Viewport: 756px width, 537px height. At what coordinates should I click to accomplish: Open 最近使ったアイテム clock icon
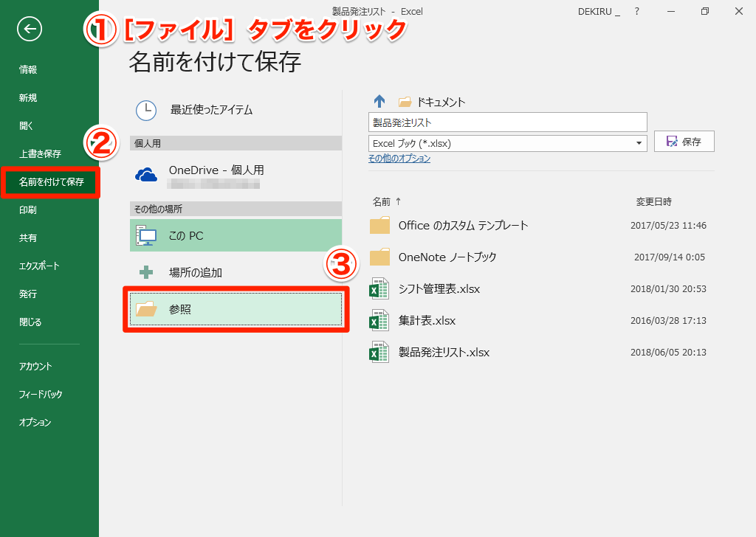(146, 111)
